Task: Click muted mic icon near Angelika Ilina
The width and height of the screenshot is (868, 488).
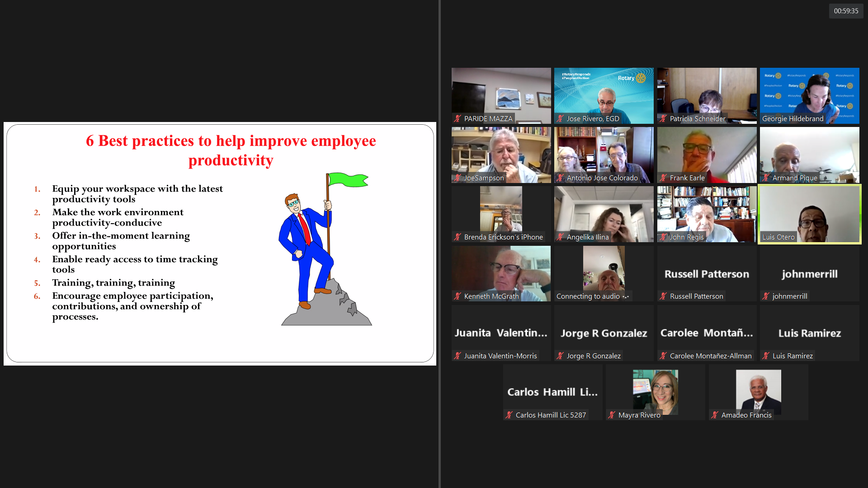Action: [560, 237]
